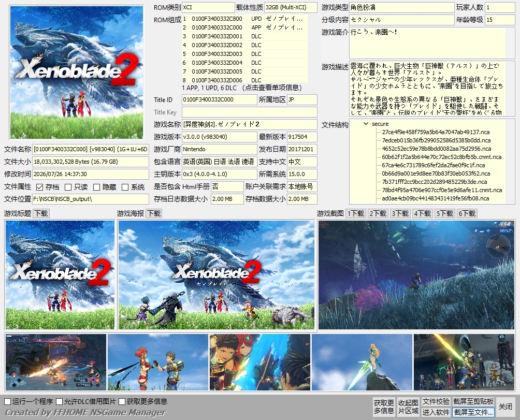Image resolution: width=520 pixels, height=420 pixels.
Task: Open the wide game poster image under 游戏海报
Action: point(216,275)
